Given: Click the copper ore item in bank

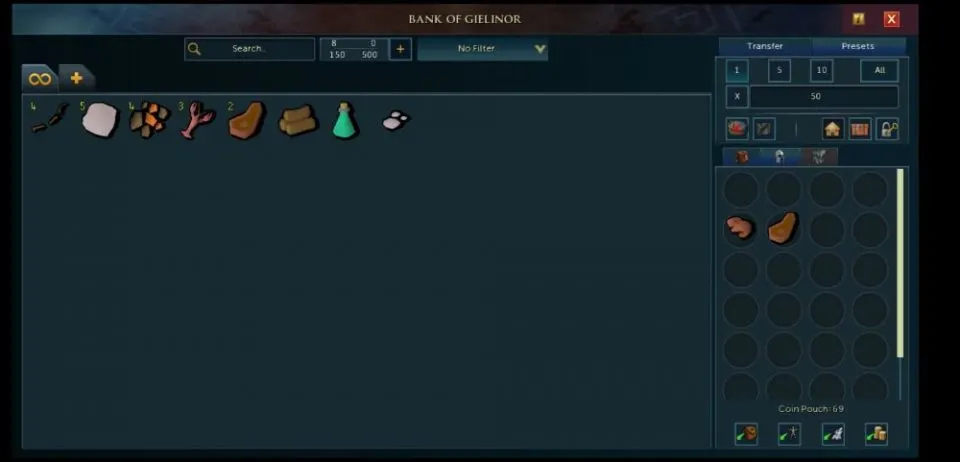Looking at the screenshot, I should 149,119.
